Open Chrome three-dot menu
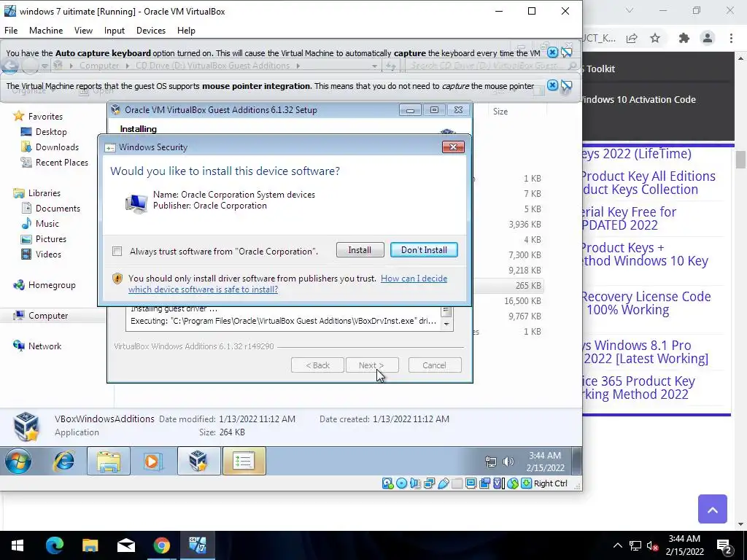 pyautogui.click(x=731, y=39)
